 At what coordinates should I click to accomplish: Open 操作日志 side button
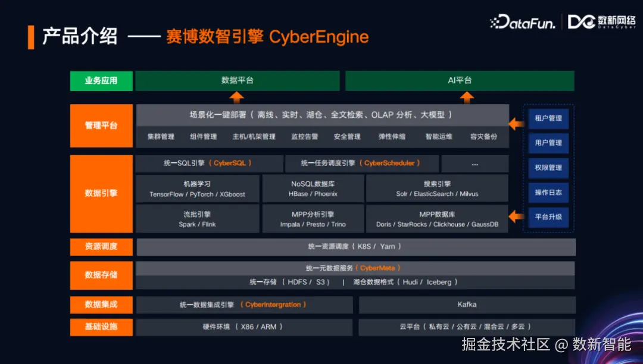[548, 193]
